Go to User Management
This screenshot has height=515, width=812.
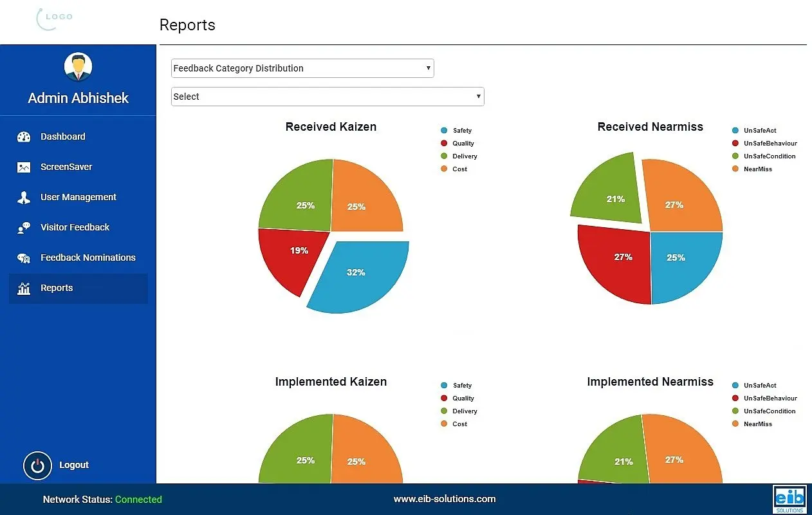click(78, 197)
